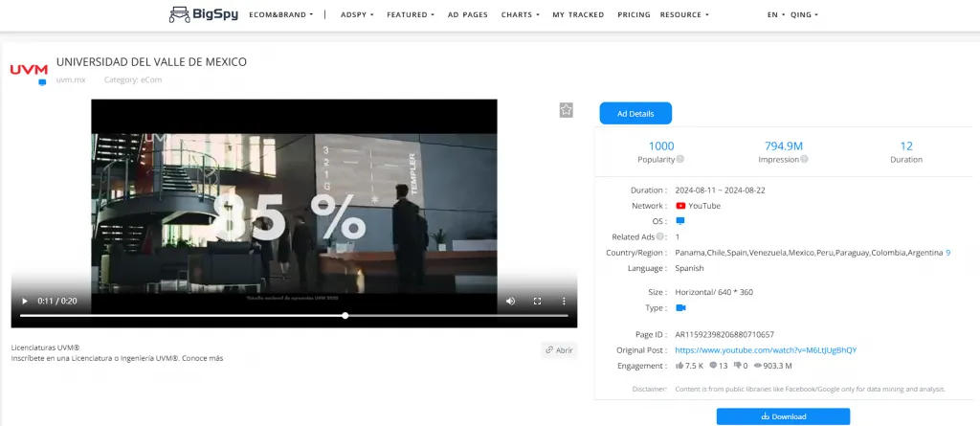
Task: Open the ECOM&BRAND dropdown menu
Action: pos(280,14)
